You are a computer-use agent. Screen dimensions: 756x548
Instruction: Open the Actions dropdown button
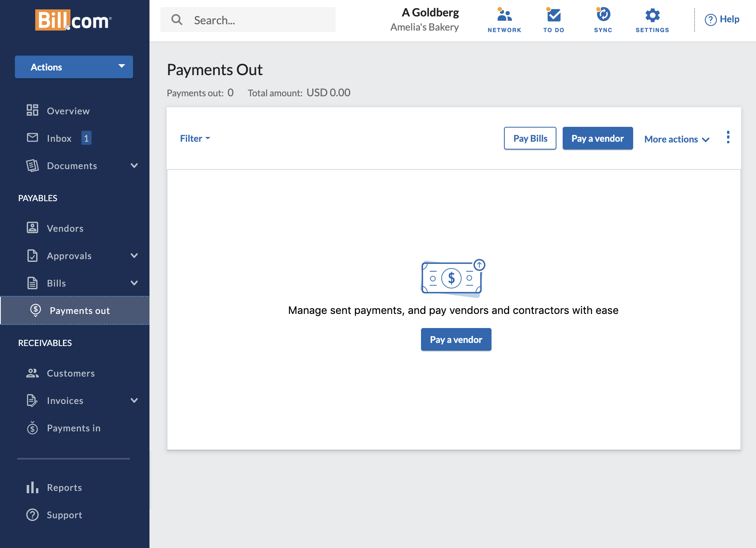pos(74,67)
